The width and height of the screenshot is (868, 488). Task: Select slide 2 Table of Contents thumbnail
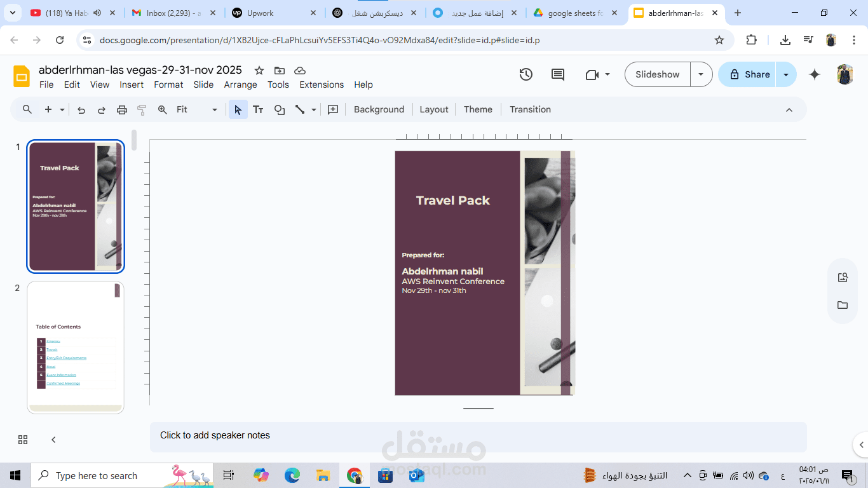pyautogui.click(x=76, y=348)
